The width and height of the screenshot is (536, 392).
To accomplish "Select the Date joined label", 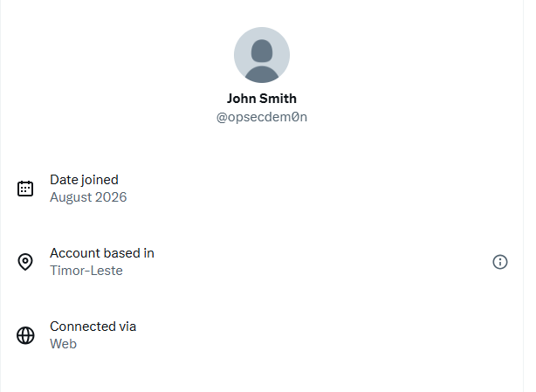I will coord(84,180).
